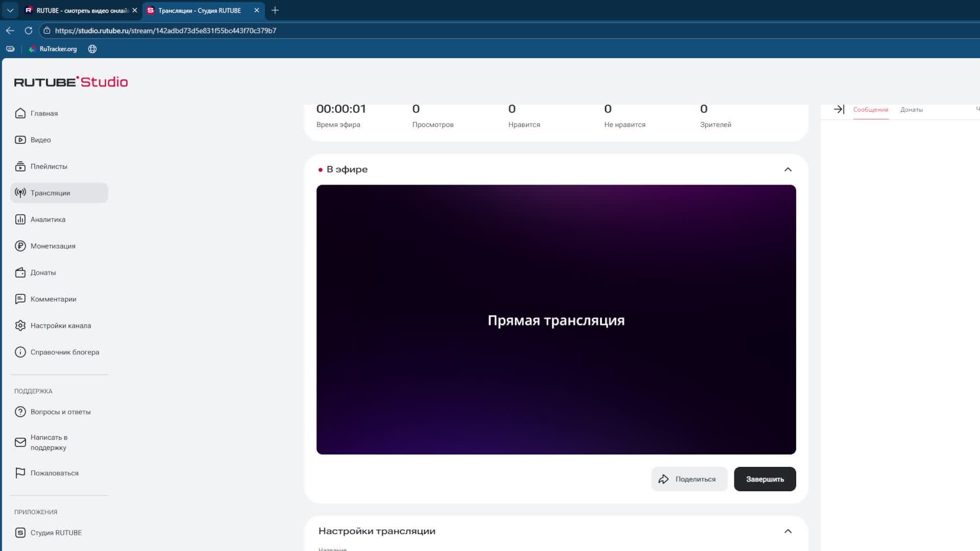Open Аналитика chart icon
980x551 pixels.
point(20,219)
